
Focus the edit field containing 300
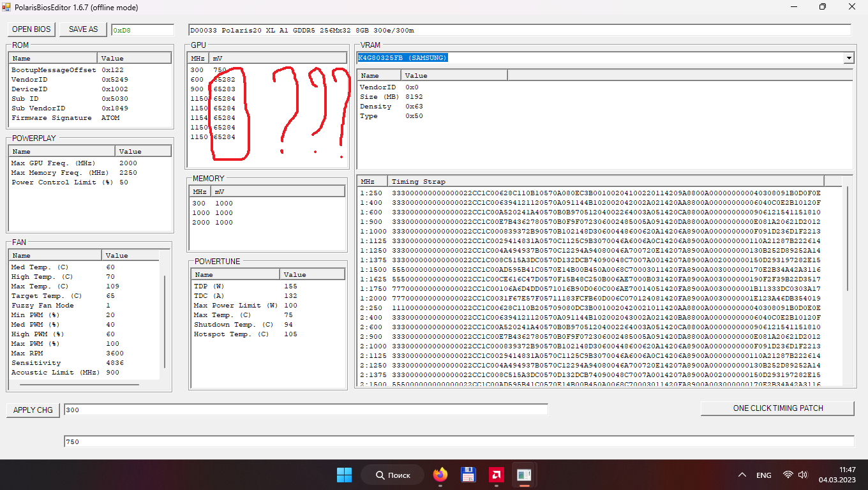tap(306, 410)
